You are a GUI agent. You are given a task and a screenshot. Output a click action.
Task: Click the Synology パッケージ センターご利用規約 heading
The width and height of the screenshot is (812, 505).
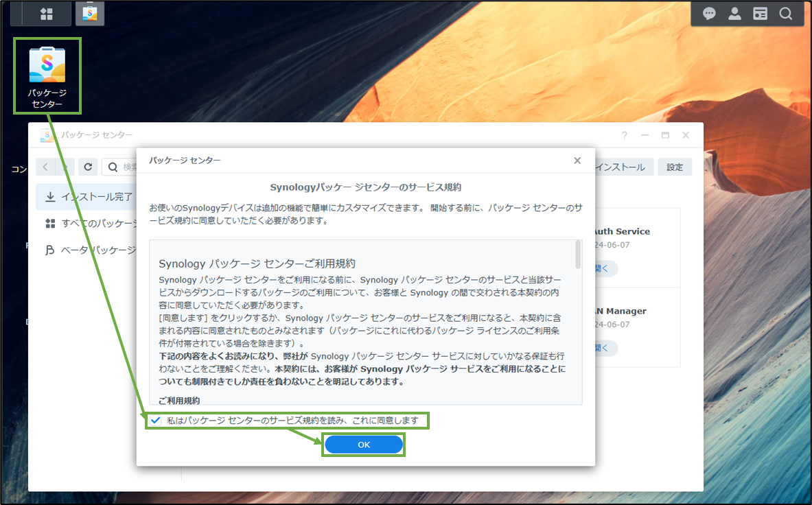tap(257, 263)
